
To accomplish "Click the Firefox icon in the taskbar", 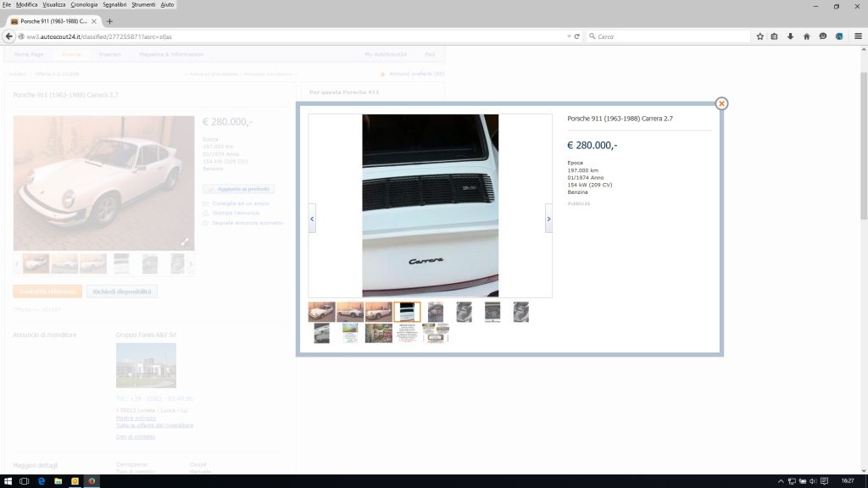I will (92, 481).
